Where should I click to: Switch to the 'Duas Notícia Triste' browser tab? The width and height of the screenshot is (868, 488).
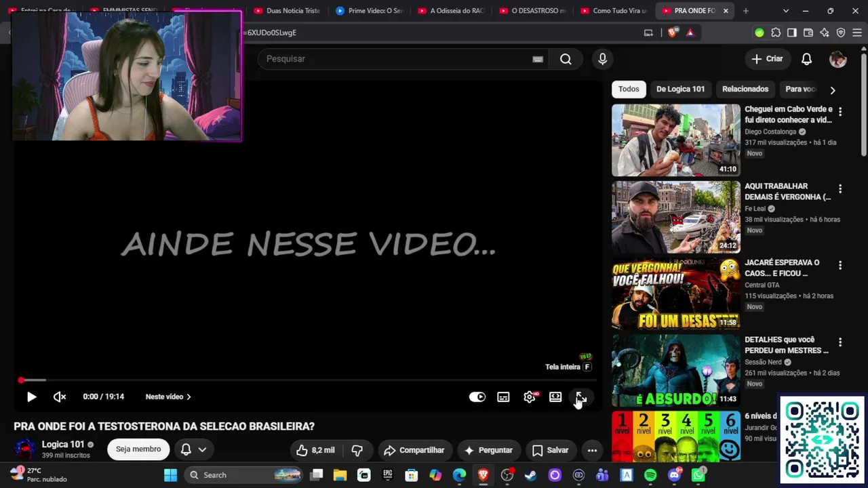click(x=287, y=11)
